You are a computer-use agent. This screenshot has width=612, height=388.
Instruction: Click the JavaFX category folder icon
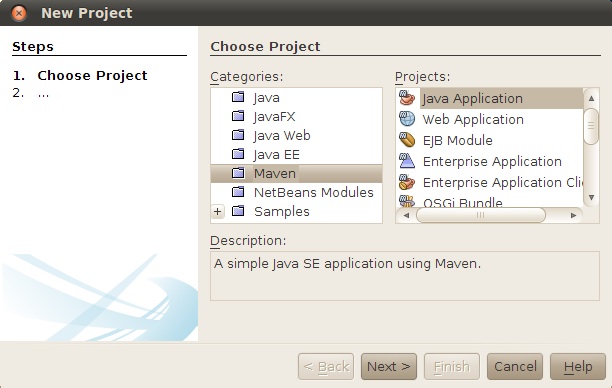point(238,116)
